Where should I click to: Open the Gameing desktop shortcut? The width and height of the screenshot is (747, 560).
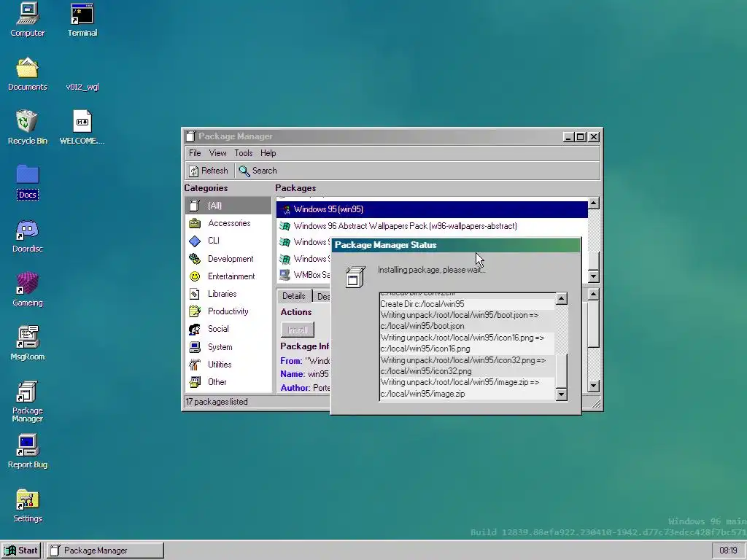[x=27, y=289]
